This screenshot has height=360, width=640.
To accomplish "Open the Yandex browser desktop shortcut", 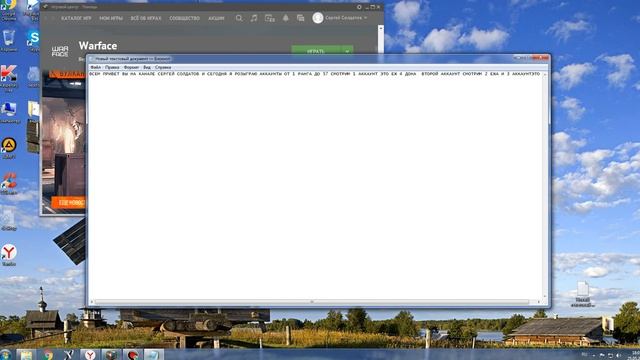I will click(x=9, y=255).
